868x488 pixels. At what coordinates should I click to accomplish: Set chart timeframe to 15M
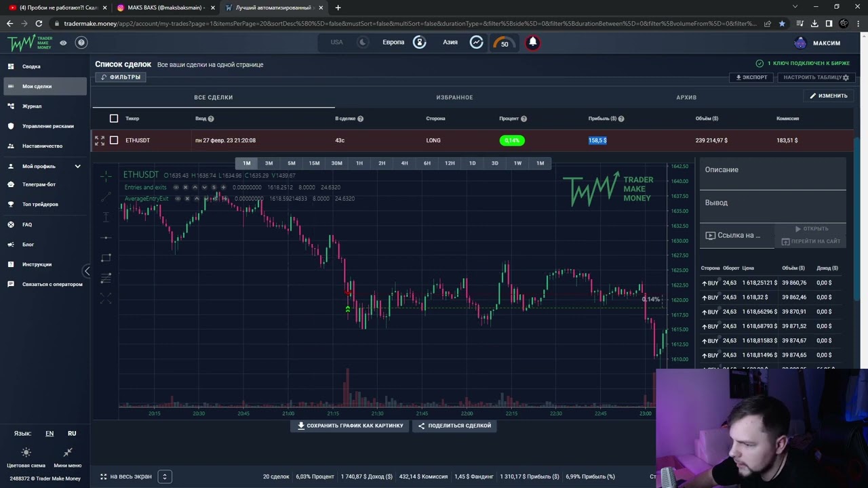pos(314,163)
